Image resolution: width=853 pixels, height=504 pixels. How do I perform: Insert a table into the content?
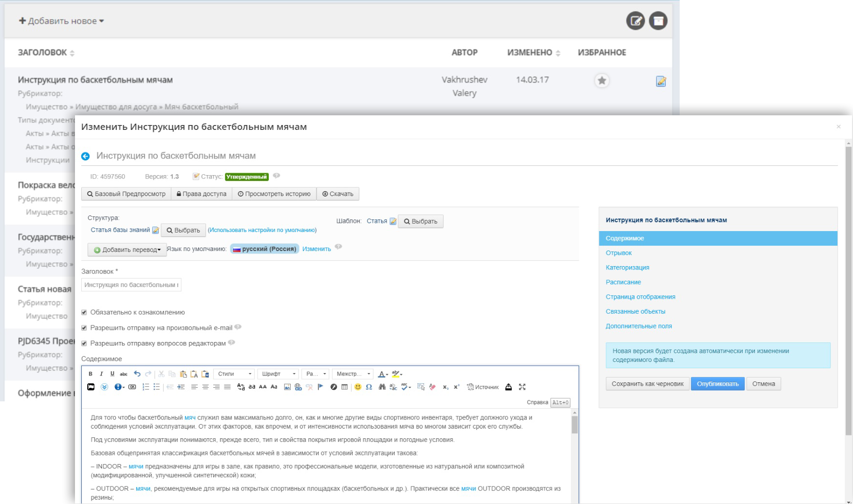344,387
